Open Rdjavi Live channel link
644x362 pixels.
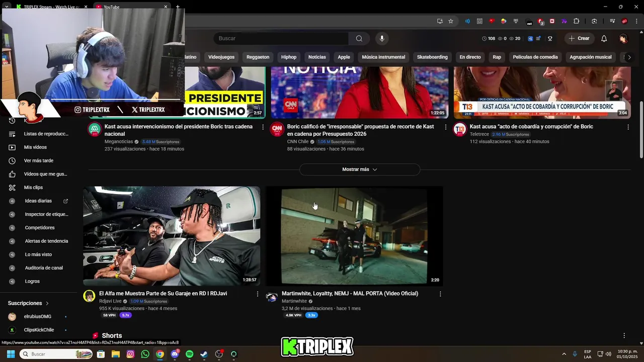tap(110, 301)
